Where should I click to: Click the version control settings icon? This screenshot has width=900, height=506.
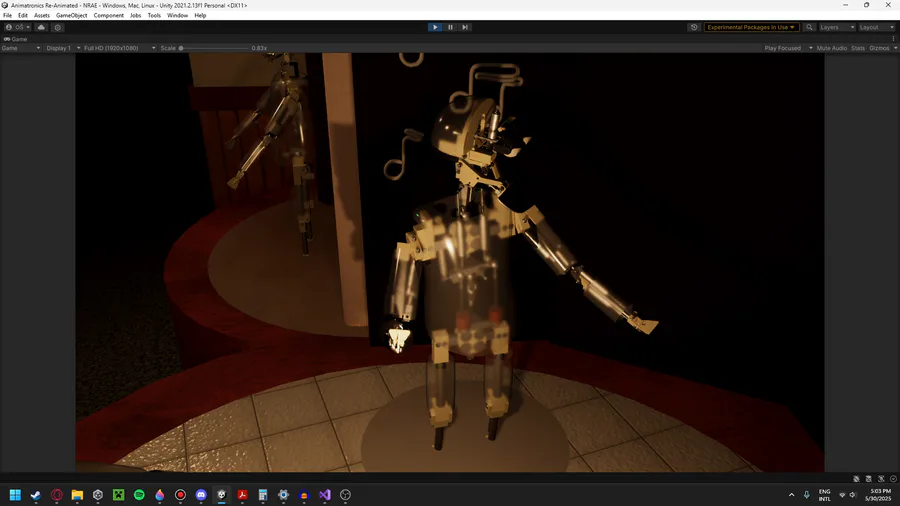57,27
